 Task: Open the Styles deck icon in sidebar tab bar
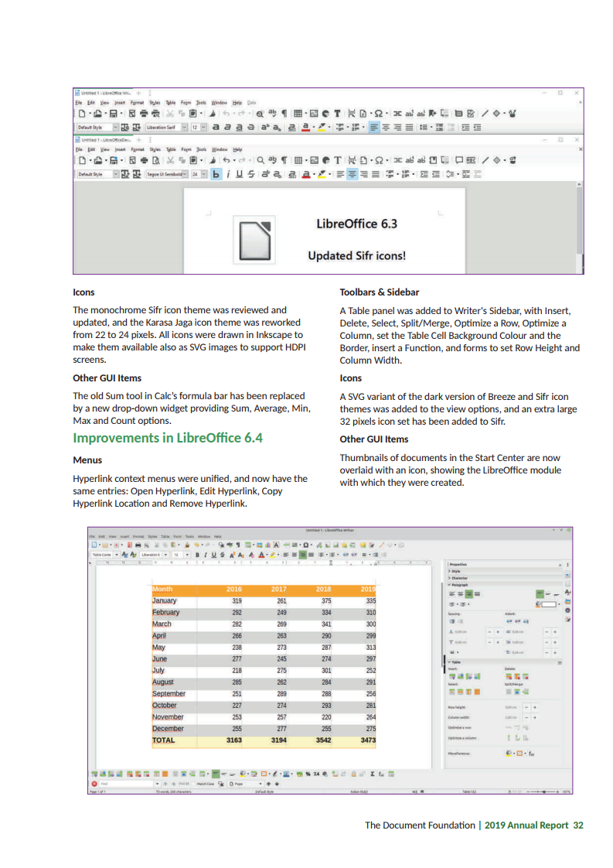pyautogui.click(x=568, y=591)
